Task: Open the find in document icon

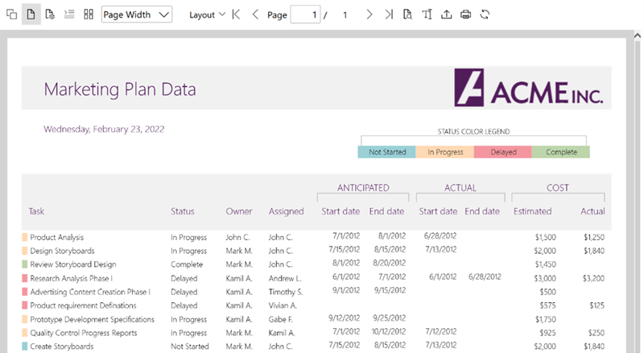Action: 407,15
